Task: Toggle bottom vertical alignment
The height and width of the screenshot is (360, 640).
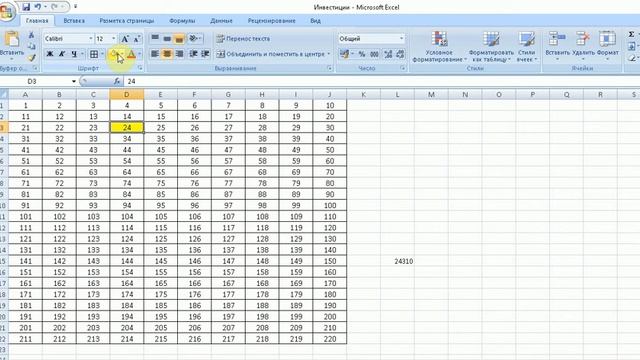Action: point(179,38)
